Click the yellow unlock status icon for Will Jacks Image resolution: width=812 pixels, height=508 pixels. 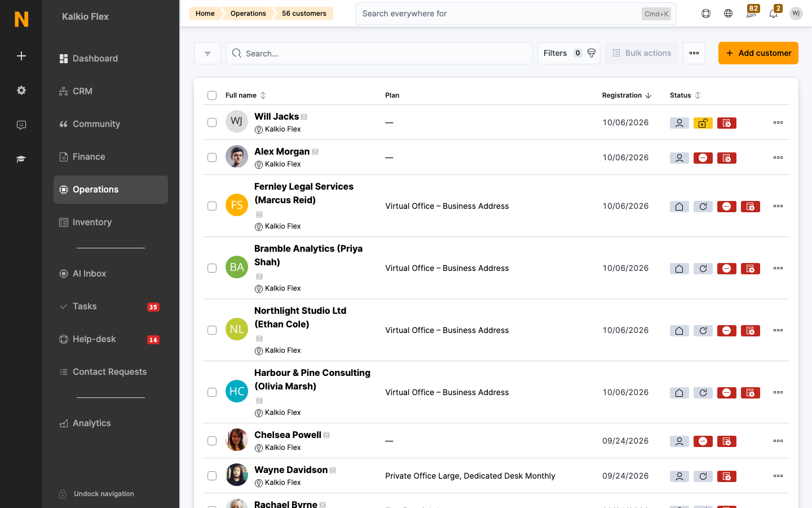(703, 123)
